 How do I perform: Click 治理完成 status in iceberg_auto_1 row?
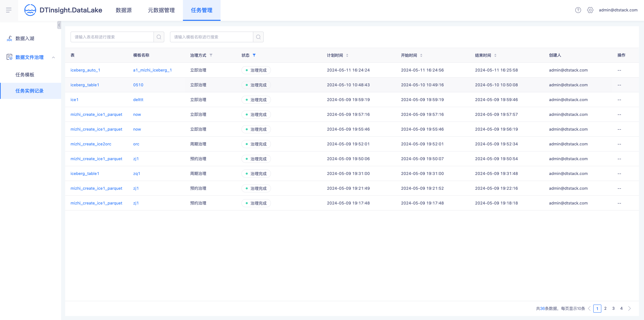coord(256,70)
